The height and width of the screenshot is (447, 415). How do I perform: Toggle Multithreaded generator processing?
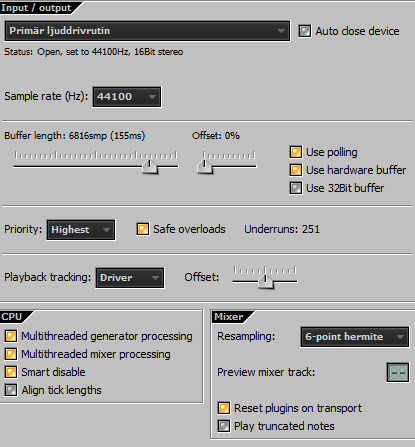[11, 336]
